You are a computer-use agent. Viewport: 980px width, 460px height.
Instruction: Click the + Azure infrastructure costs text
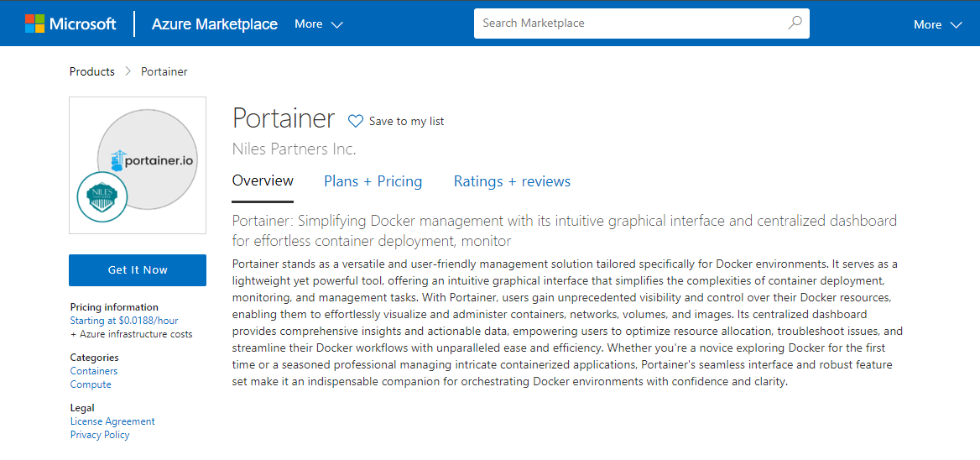(131, 334)
